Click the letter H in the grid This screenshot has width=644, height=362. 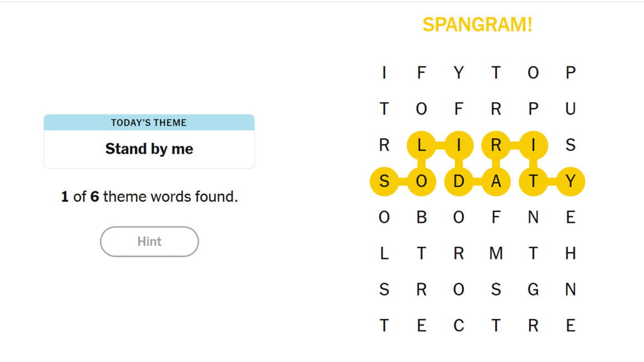[x=570, y=254]
